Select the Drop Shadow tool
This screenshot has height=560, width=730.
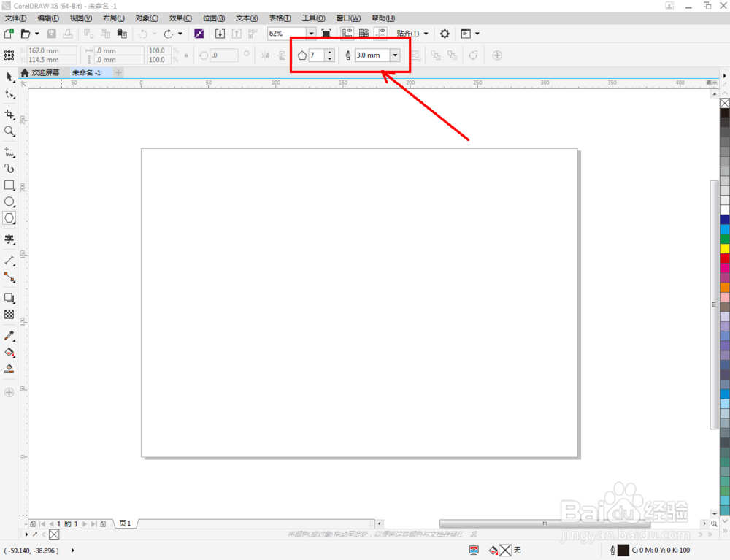tap(9, 298)
